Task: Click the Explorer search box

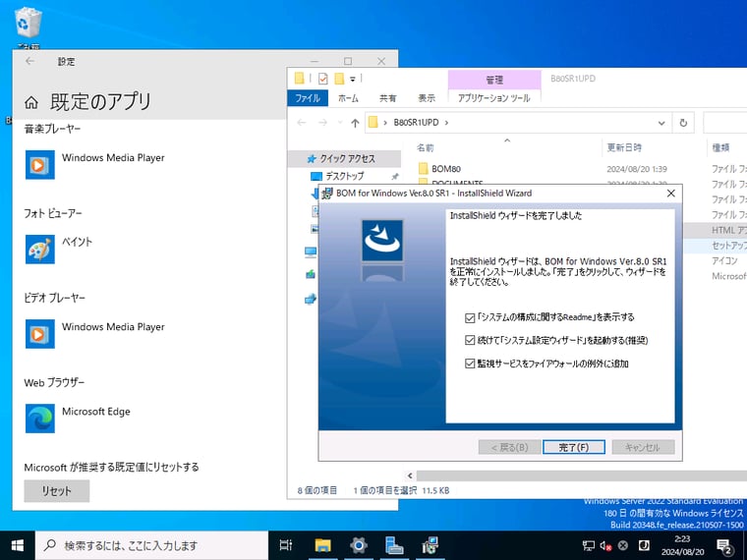Action: (x=725, y=123)
